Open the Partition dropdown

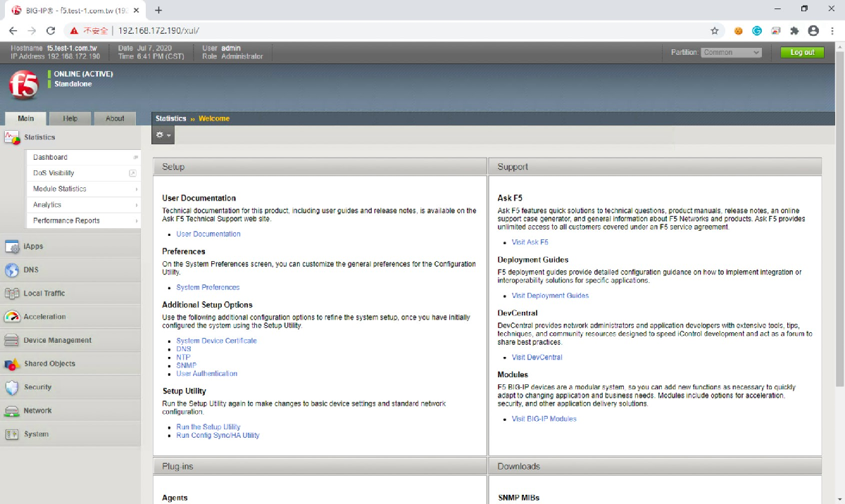tap(732, 53)
